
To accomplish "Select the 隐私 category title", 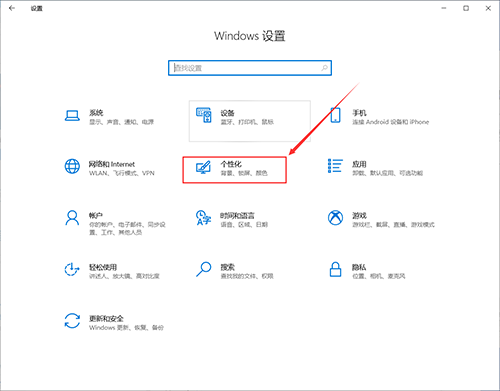I will click(x=359, y=267).
